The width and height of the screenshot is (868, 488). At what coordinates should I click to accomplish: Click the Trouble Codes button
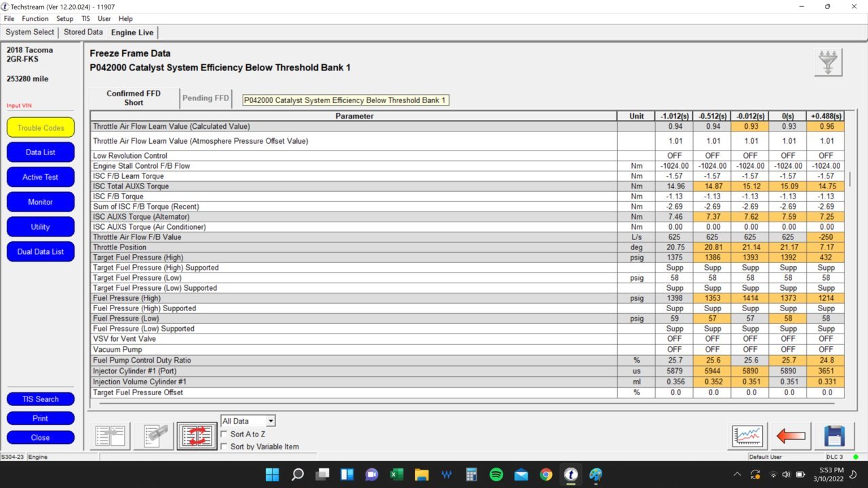(x=41, y=127)
